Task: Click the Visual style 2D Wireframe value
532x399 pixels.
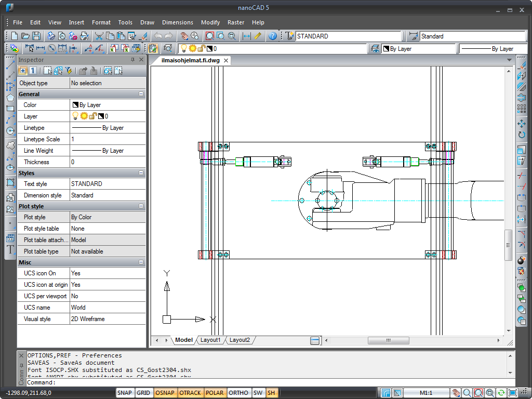Action: [108, 319]
